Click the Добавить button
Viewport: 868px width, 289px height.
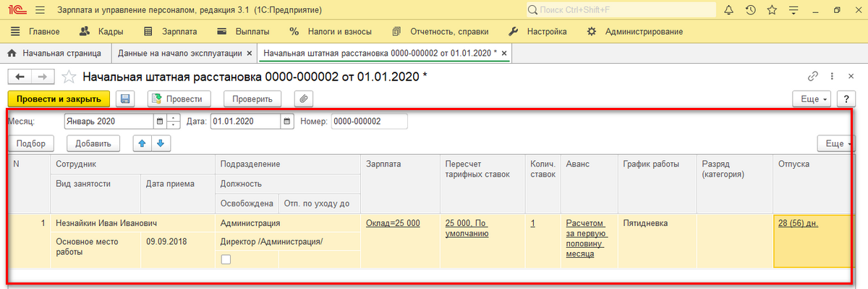(x=93, y=143)
